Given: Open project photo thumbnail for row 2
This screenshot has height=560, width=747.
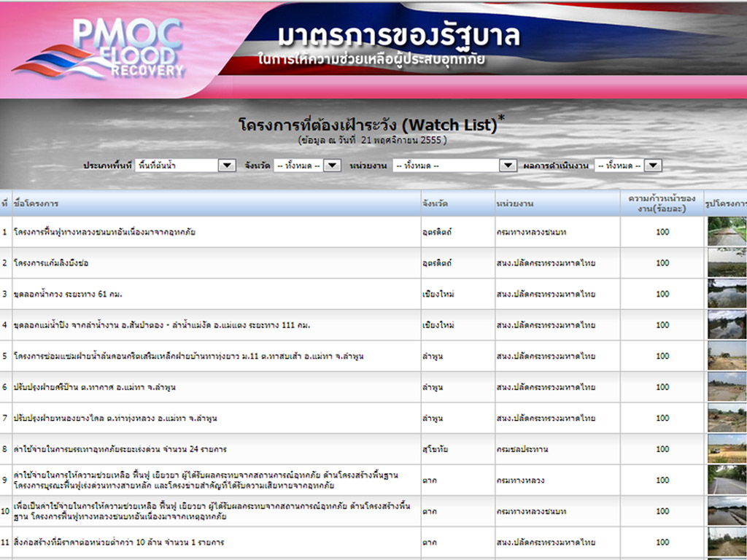Looking at the screenshot, I should 727,262.
